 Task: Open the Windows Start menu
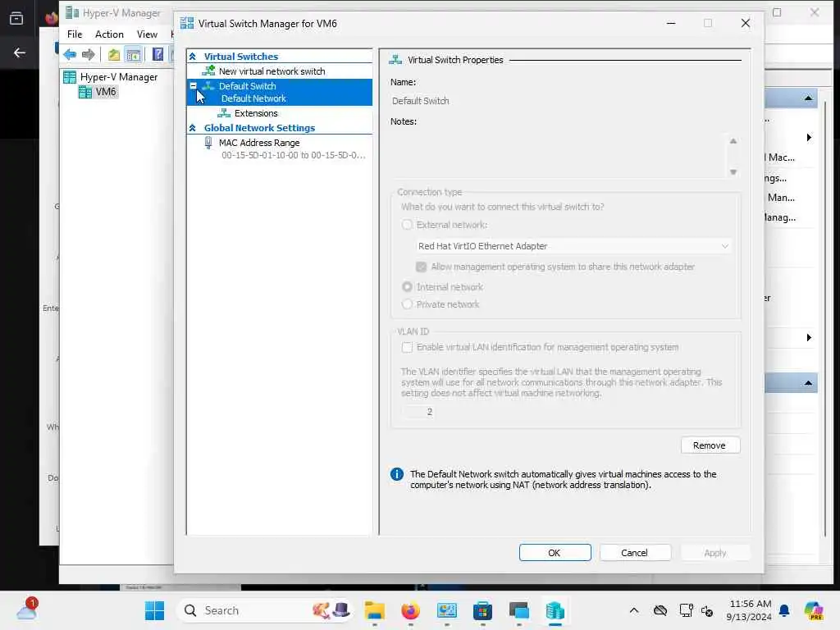pyautogui.click(x=155, y=610)
